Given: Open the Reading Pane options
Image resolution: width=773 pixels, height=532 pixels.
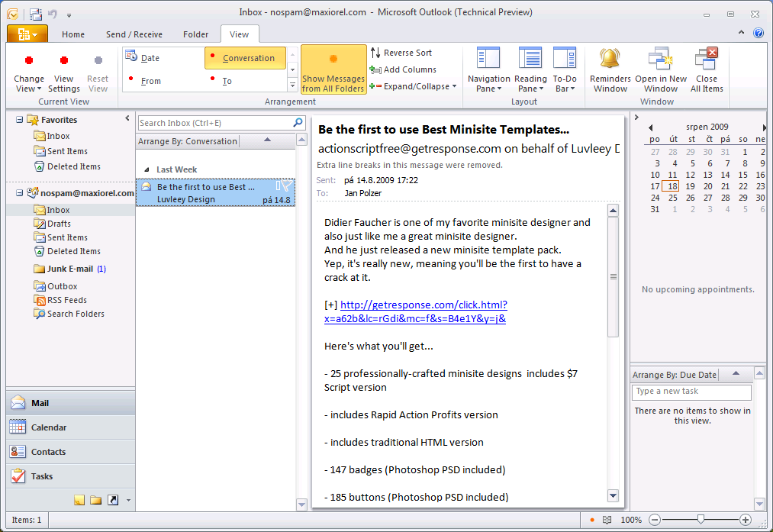Looking at the screenshot, I should click(x=530, y=69).
